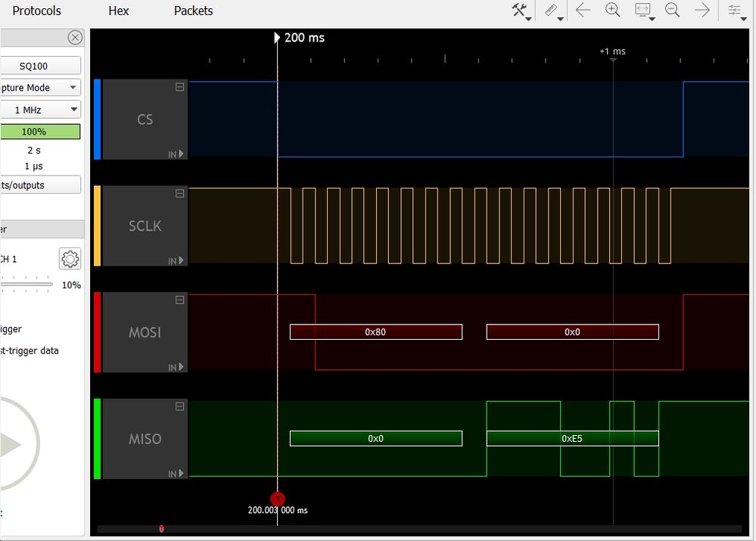Open the display settings sliders icon
The image size is (756, 541).
pos(734,10)
